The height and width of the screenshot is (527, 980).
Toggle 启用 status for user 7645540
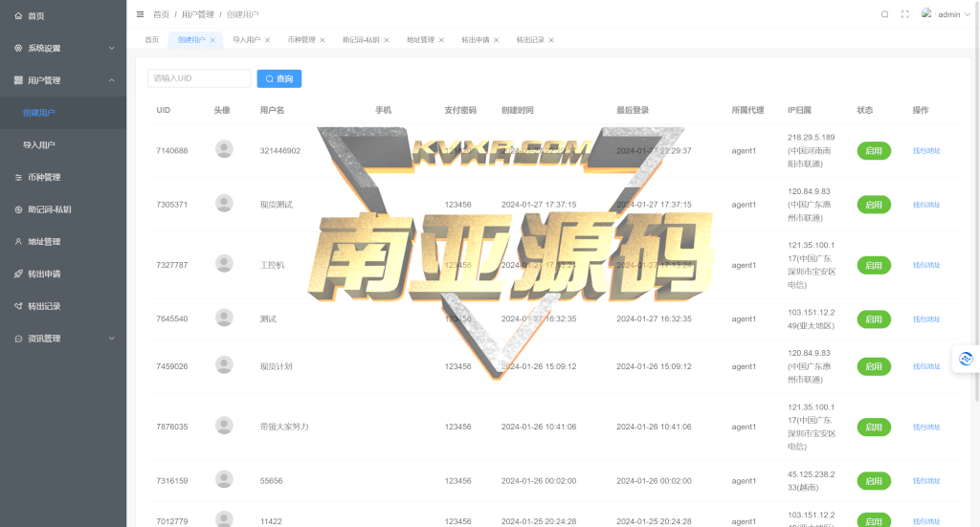pyautogui.click(x=874, y=319)
